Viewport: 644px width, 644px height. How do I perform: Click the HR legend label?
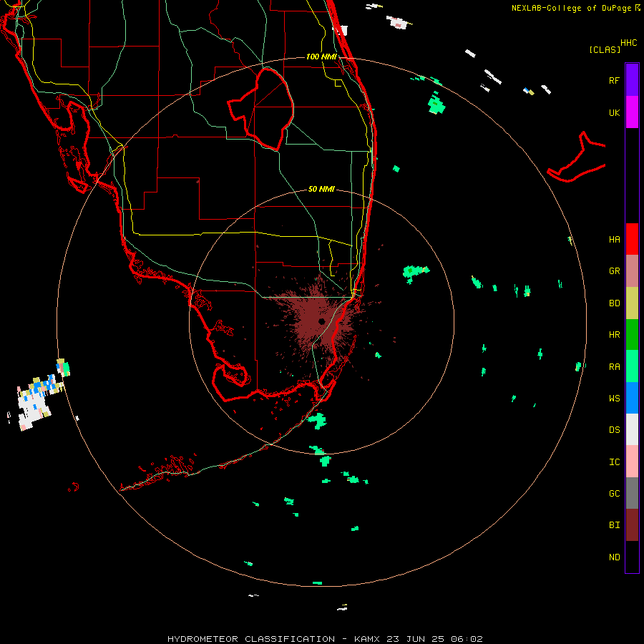point(614,335)
